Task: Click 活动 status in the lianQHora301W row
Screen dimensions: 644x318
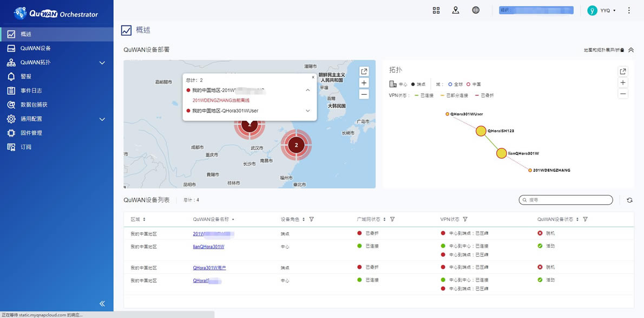Action: 550,246
